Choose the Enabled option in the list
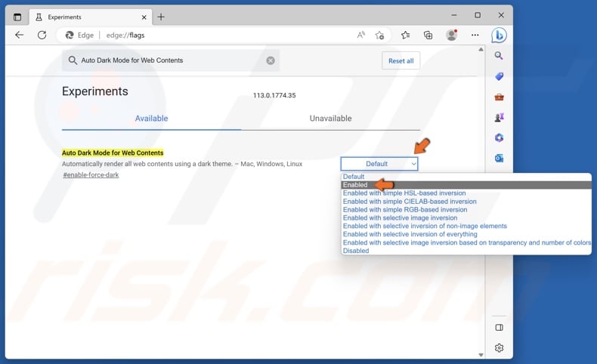Viewport: 597px width, 364px height. click(466, 185)
